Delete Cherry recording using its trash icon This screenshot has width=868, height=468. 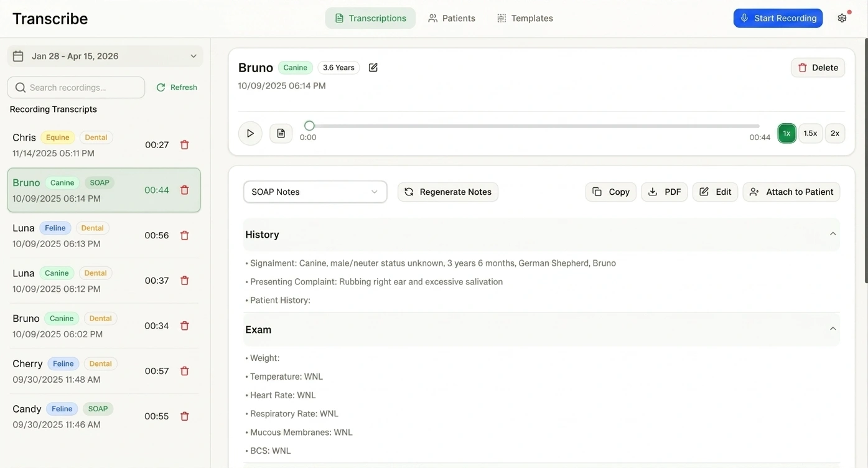pos(185,371)
